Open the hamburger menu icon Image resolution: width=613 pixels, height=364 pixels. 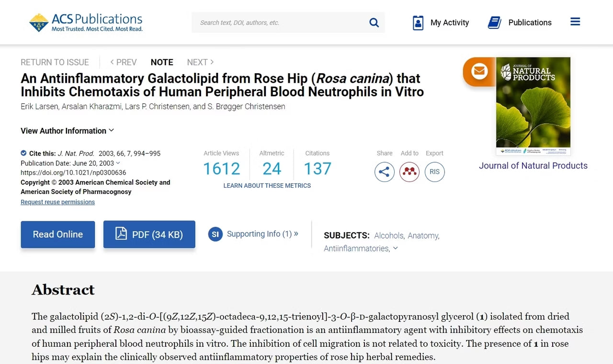575,22
